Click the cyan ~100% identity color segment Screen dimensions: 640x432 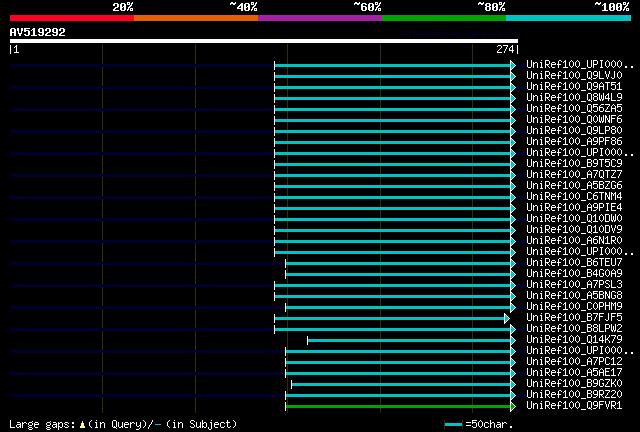click(x=568, y=18)
